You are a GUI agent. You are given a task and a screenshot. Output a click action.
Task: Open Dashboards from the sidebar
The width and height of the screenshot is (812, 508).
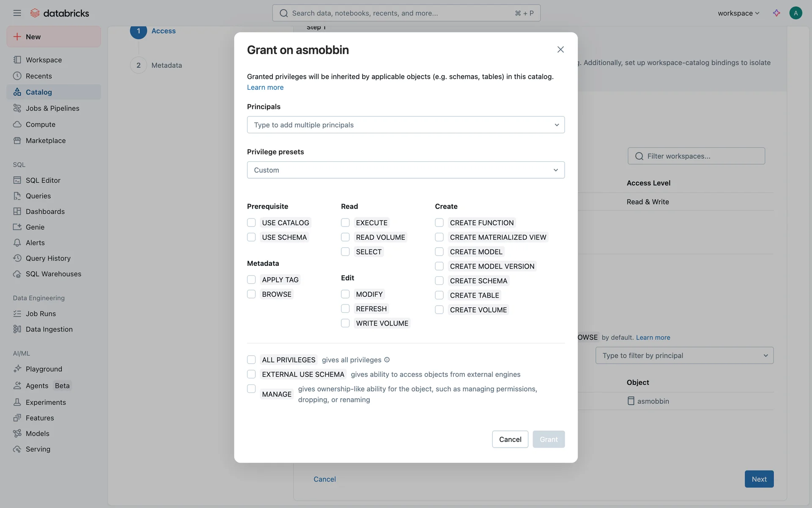(x=45, y=211)
